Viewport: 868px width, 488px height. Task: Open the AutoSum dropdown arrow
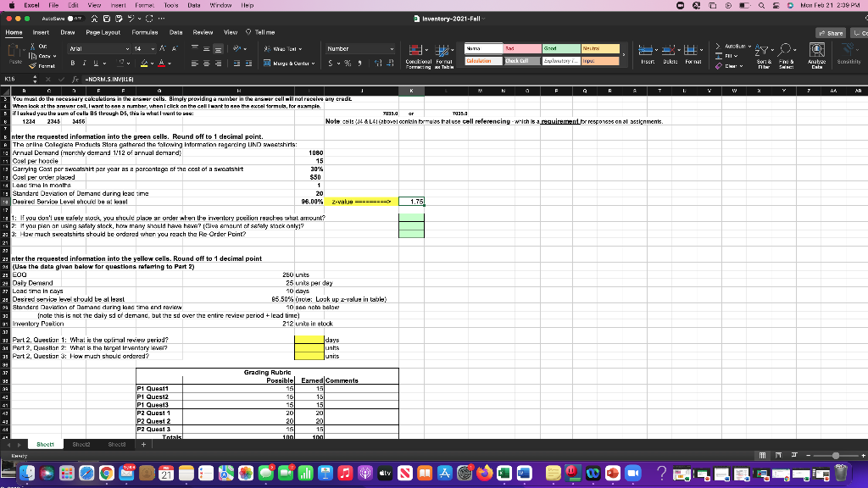(x=749, y=47)
